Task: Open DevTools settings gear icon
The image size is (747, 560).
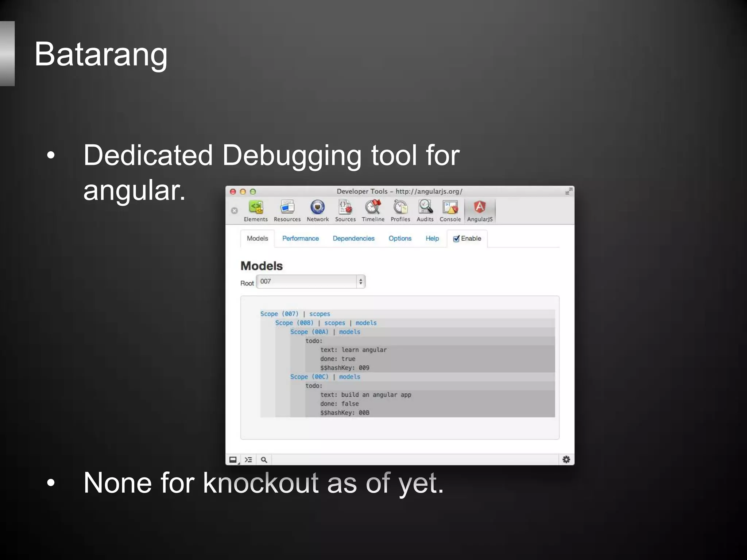Action: click(566, 459)
